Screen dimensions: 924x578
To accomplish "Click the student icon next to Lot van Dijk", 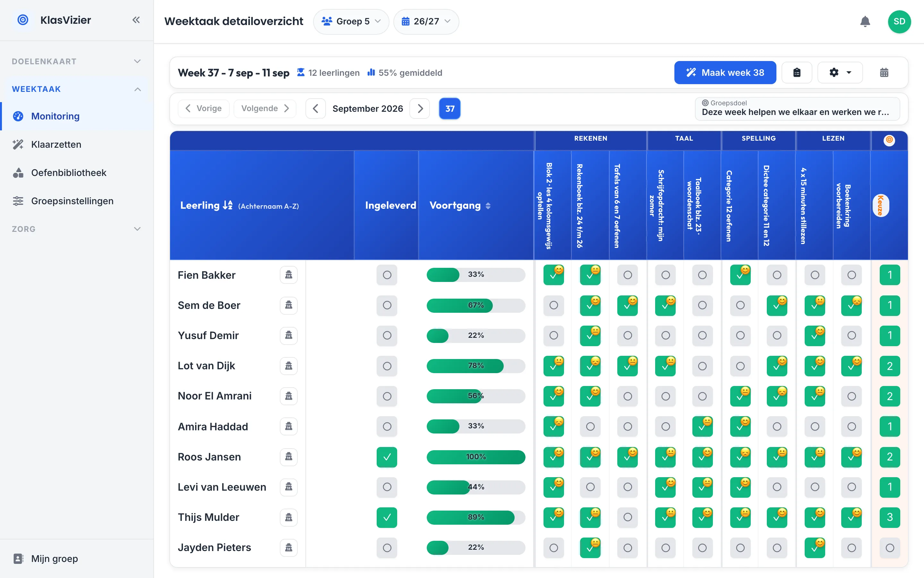I will 289,366.
